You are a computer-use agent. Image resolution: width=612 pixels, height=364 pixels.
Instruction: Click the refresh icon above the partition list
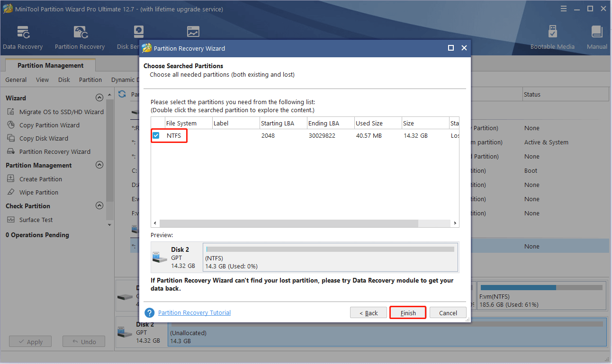click(x=122, y=94)
